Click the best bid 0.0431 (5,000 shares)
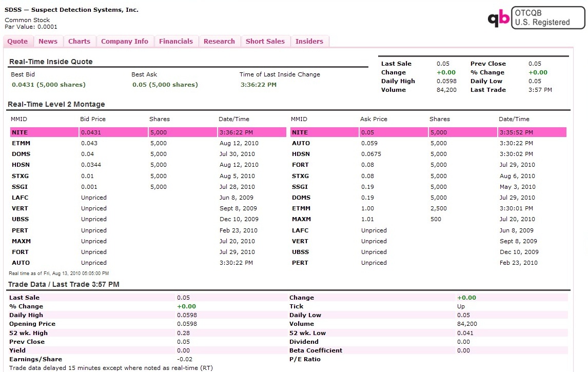 pos(49,85)
